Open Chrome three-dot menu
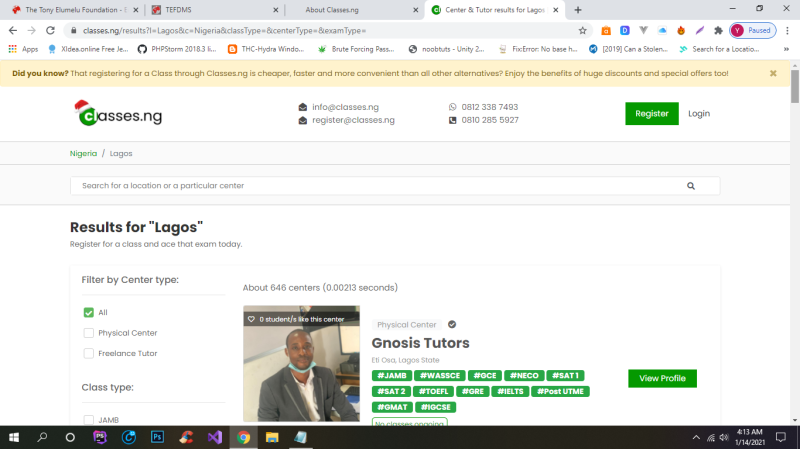The width and height of the screenshot is (800, 449). click(x=787, y=31)
